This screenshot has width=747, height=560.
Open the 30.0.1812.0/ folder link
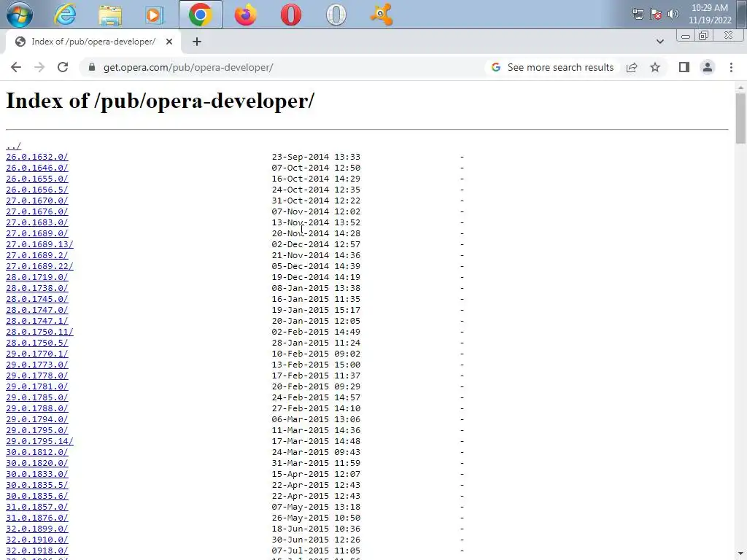point(36,452)
